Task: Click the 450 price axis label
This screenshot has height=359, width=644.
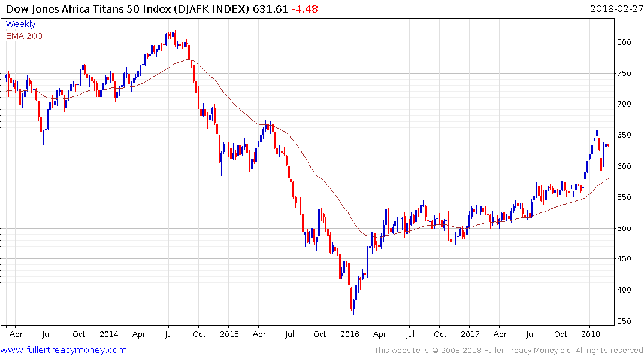Action: (x=624, y=259)
